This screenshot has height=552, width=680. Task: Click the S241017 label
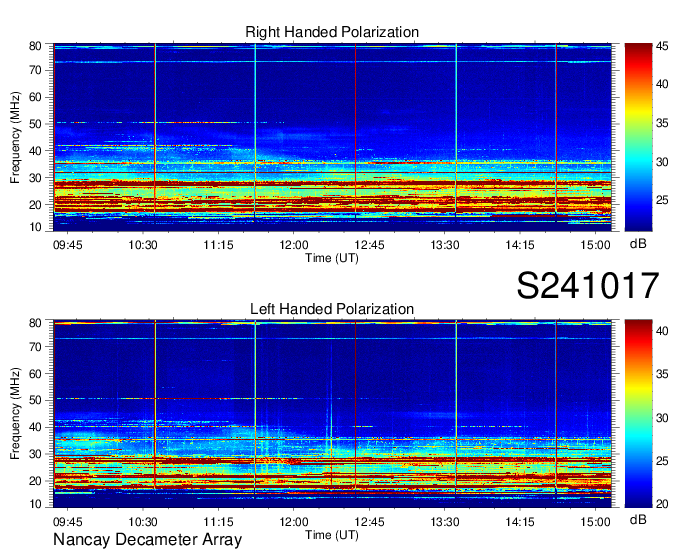pos(588,285)
